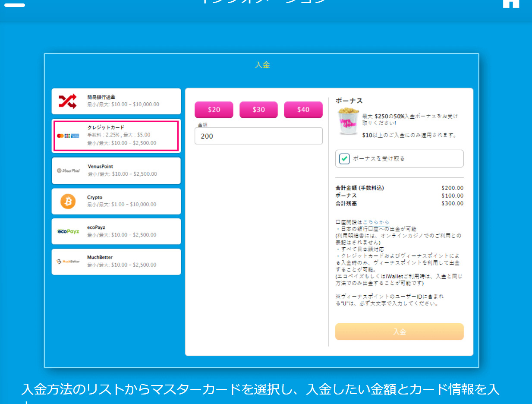532x404 pixels.
Task: Click the ecoPayz logo
Action: pos(68,231)
